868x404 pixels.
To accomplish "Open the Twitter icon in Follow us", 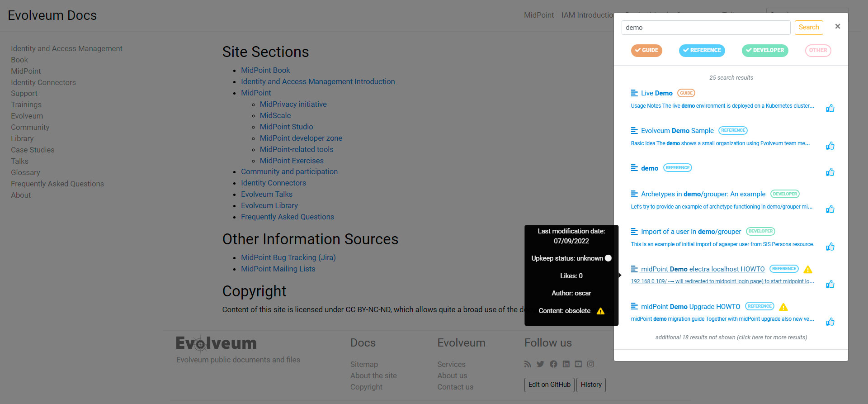I will pyautogui.click(x=540, y=364).
